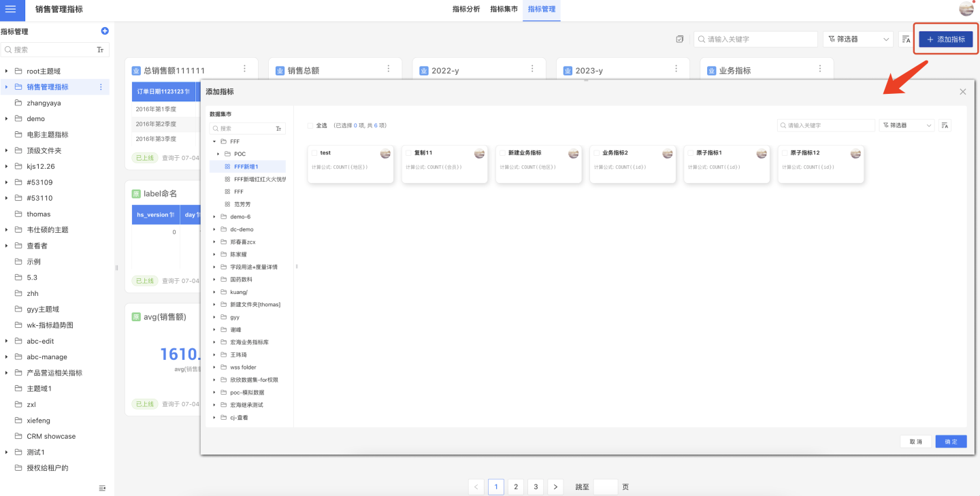Click the blue plus icon beside 指标管理

(104, 31)
